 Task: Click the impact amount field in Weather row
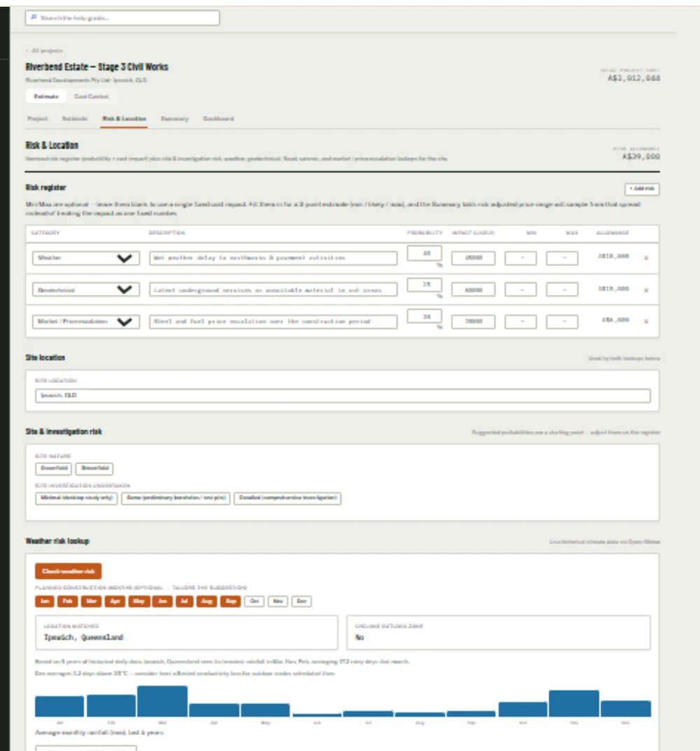473,258
